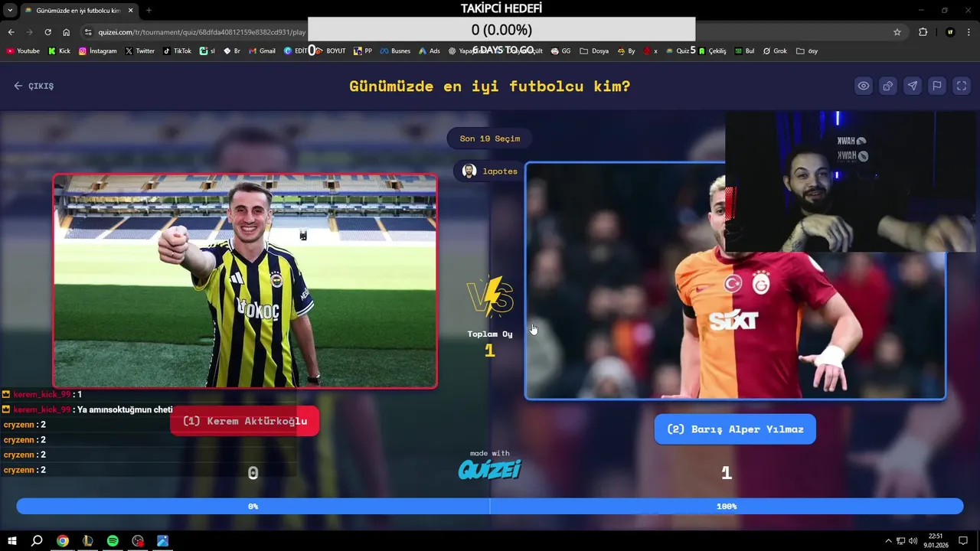980x551 pixels.
Task: Open the Chrome tab search dropdown
Action: coord(10,11)
